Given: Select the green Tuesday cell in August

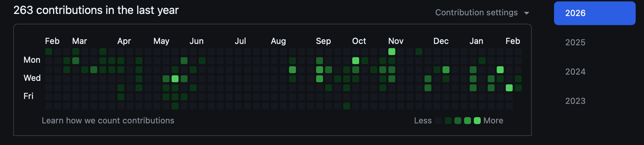Looking at the screenshot, I should 292,70.
